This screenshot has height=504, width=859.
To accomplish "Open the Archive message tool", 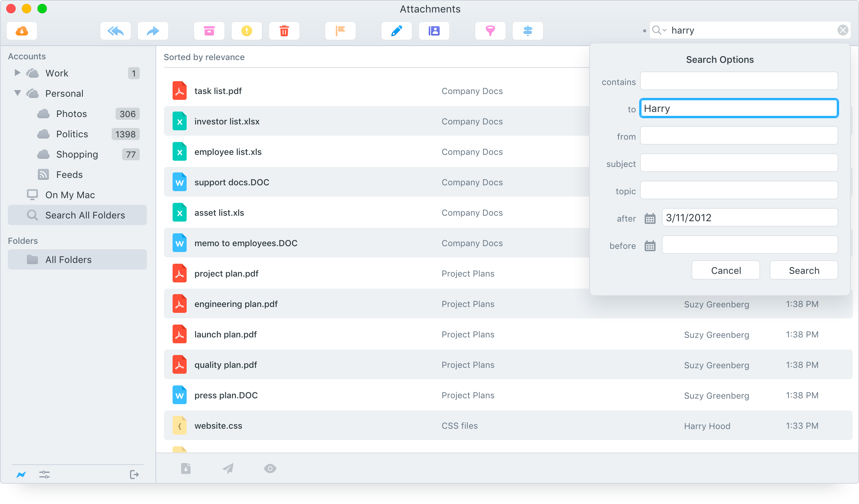I will [209, 31].
